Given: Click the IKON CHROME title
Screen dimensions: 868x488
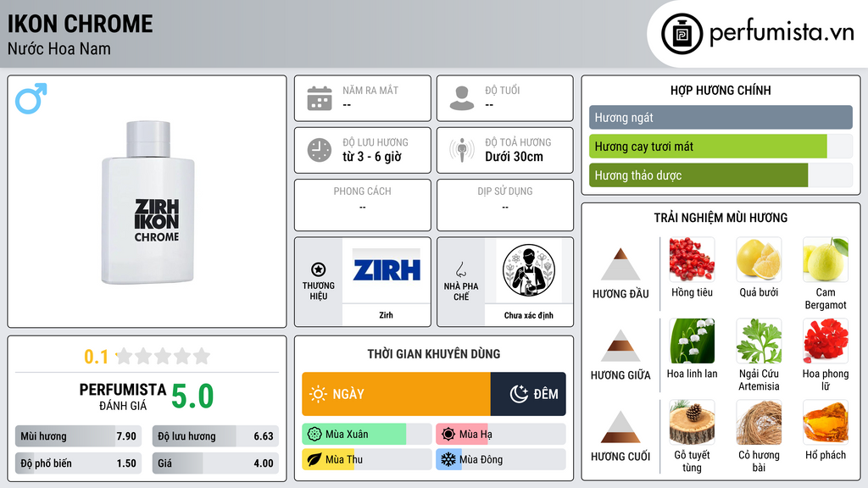Looking at the screenshot, I should 81,25.
